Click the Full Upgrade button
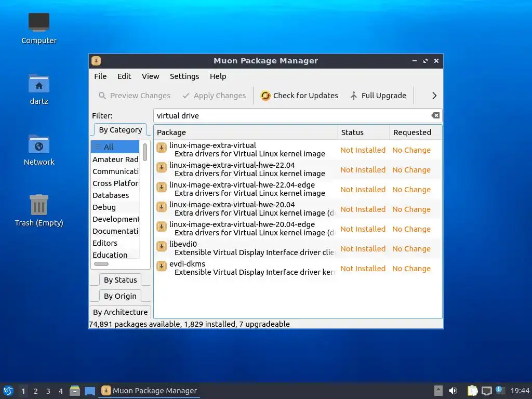 click(x=378, y=96)
